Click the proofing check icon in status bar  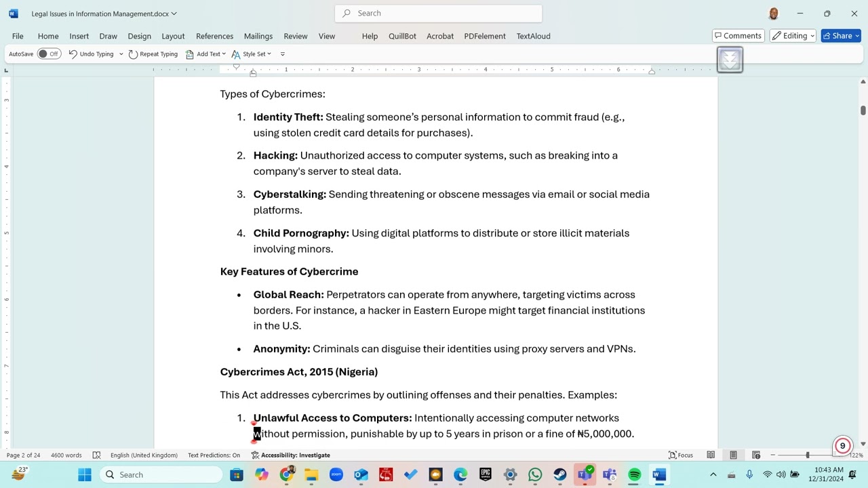coord(96,455)
